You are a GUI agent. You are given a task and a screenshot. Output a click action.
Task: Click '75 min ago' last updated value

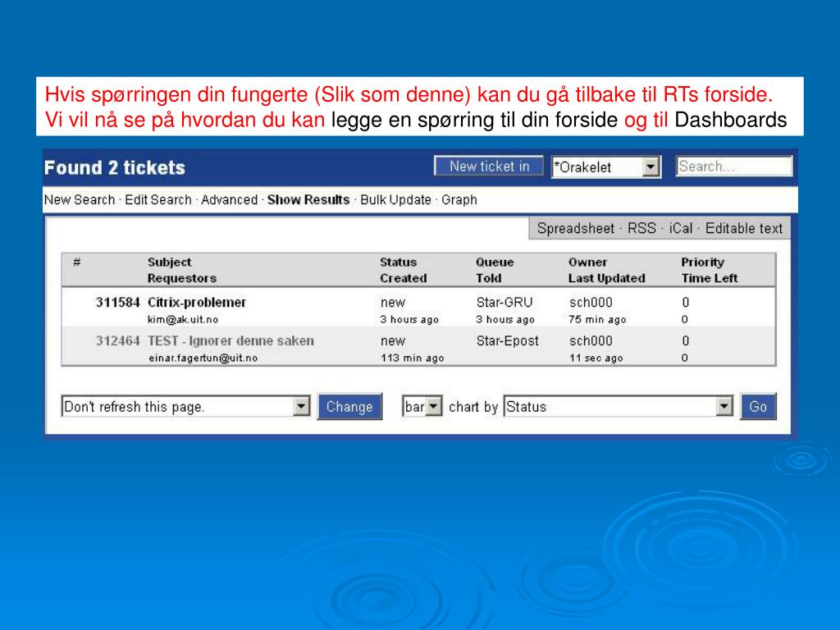(597, 319)
